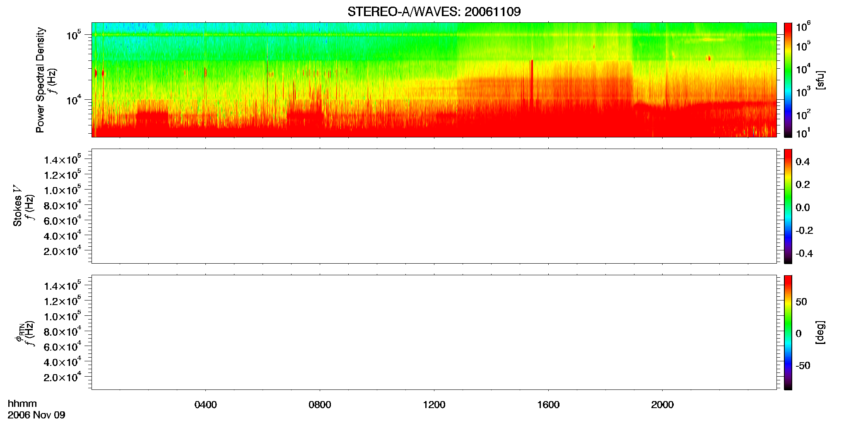Click the sfu color bar of the top panel

[x=788, y=80]
